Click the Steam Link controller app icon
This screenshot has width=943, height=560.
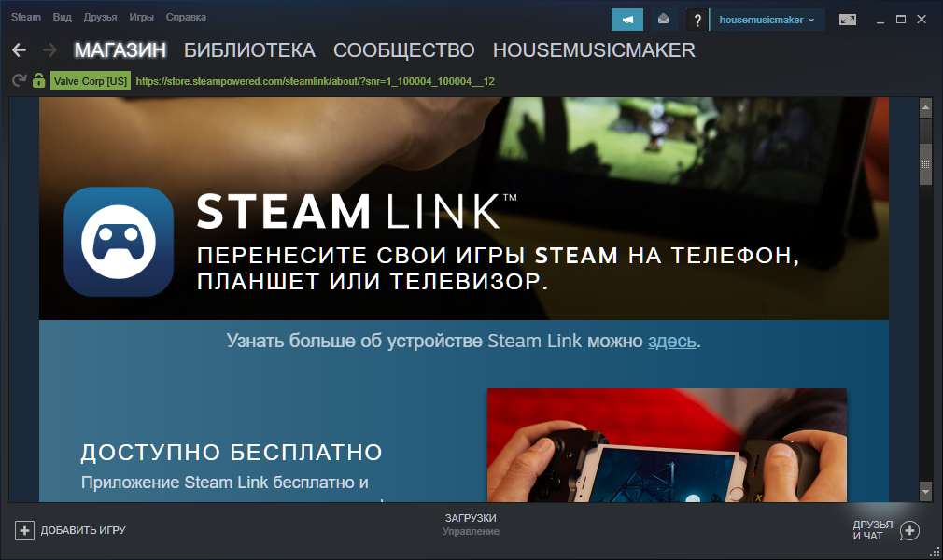click(x=119, y=242)
